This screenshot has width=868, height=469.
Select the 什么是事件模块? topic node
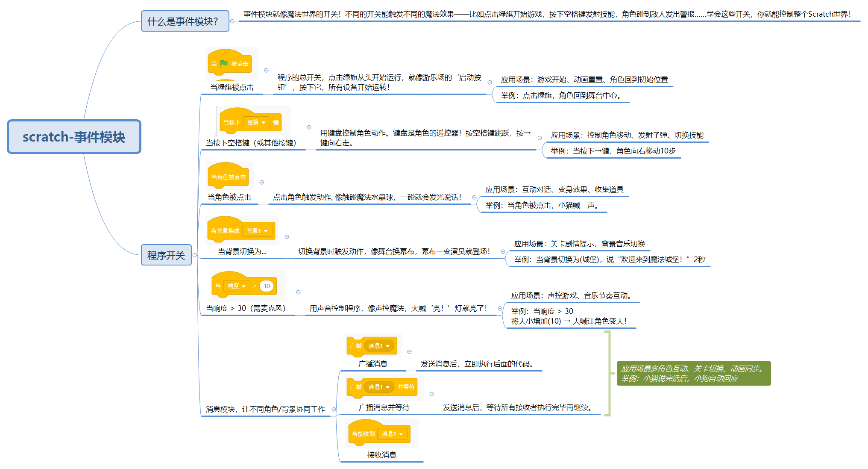(x=185, y=21)
